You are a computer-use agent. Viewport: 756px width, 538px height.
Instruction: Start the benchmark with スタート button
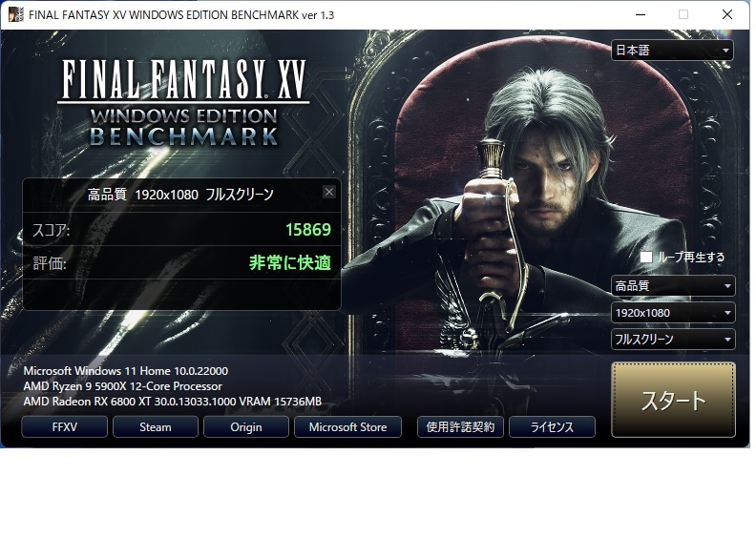point(674,400)
